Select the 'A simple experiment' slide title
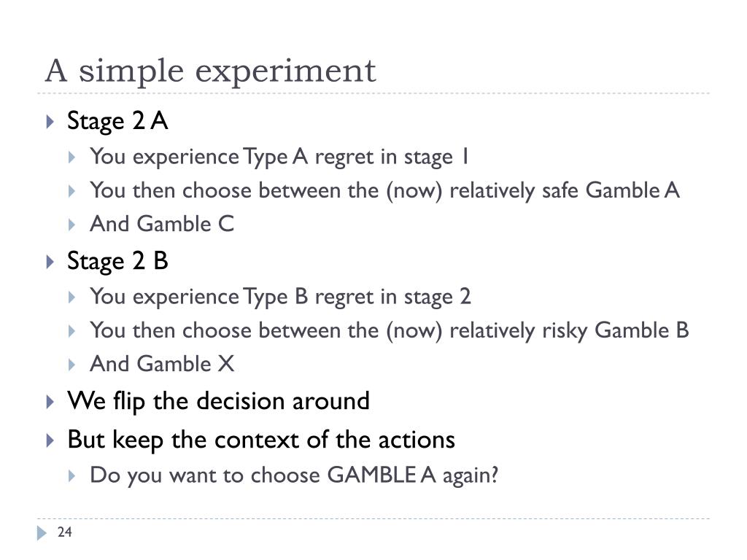The height and width of the screenshot is (560, 747). (211, 71)
